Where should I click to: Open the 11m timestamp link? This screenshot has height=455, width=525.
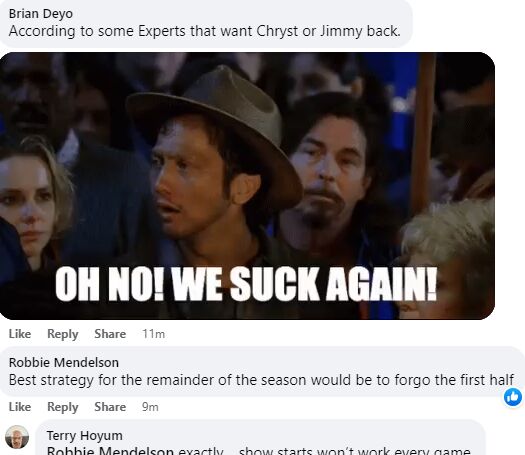pyautogui.click(x=153, y=334)
